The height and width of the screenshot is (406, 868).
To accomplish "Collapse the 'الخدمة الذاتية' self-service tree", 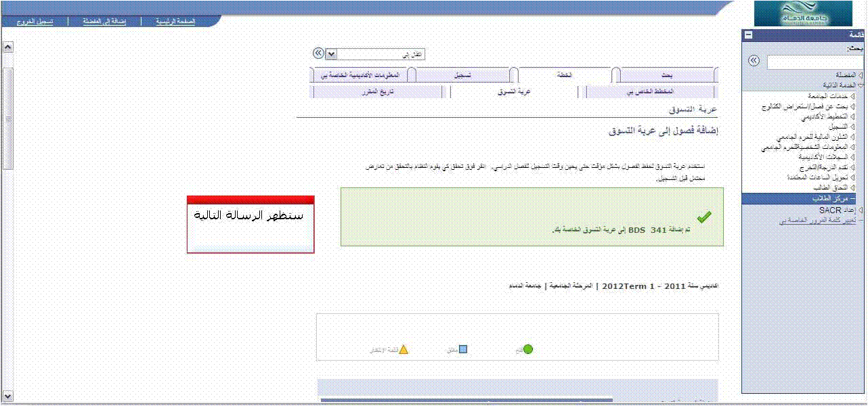I will tap(860, 85).
